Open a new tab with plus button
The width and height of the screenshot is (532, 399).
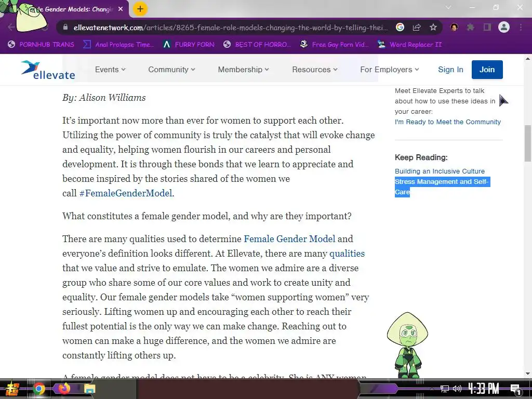pyautogui.click(x=140, y=9)
